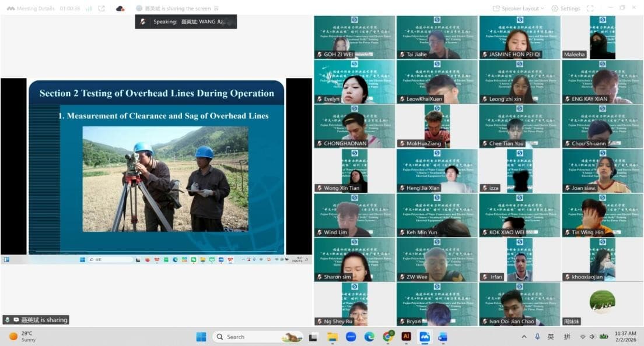644x346 pixels.
Task: Select Sharon sim video tile
Action: [355, 260]
